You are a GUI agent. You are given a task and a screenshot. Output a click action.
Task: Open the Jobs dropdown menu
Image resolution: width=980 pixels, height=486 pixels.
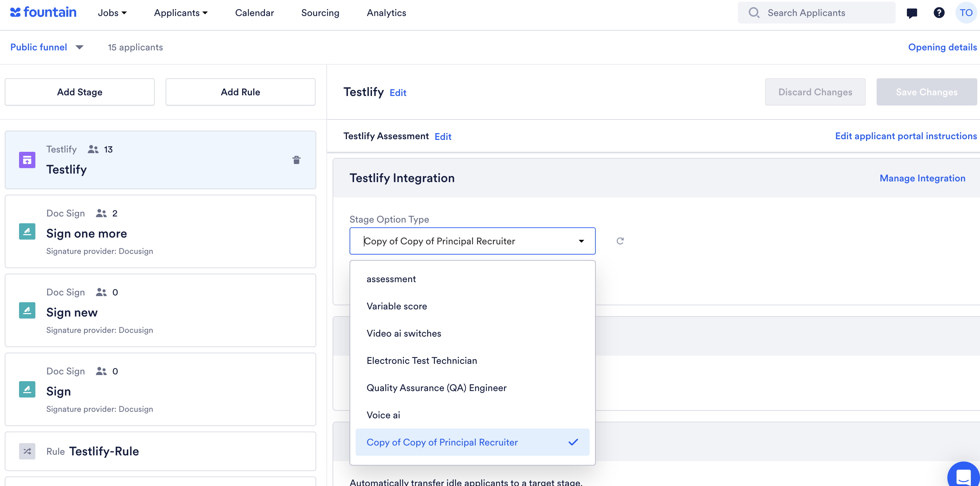click(112, 13)
